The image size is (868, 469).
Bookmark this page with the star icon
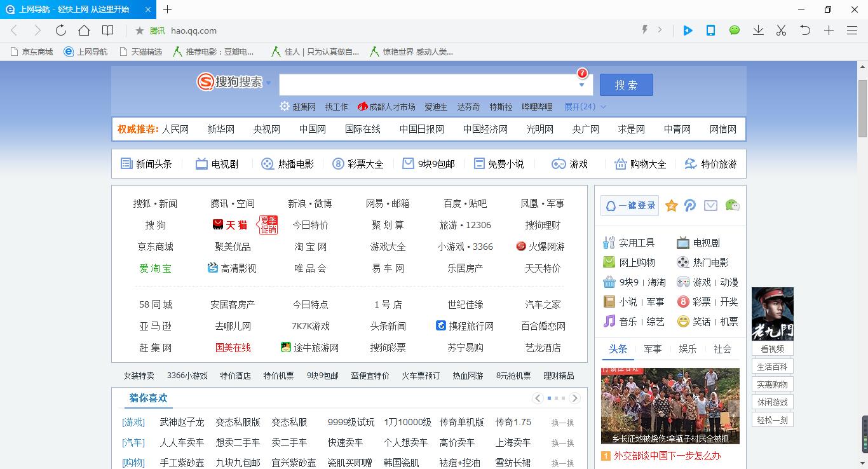click(140, 31)
